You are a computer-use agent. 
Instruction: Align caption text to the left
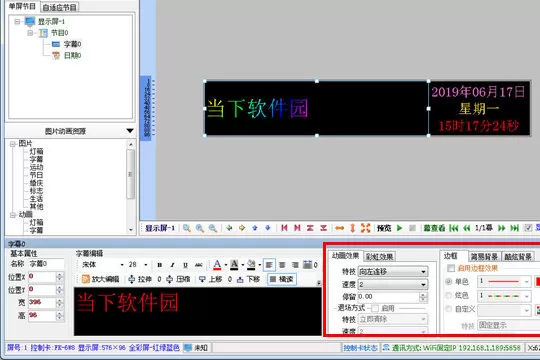[269, 265]
